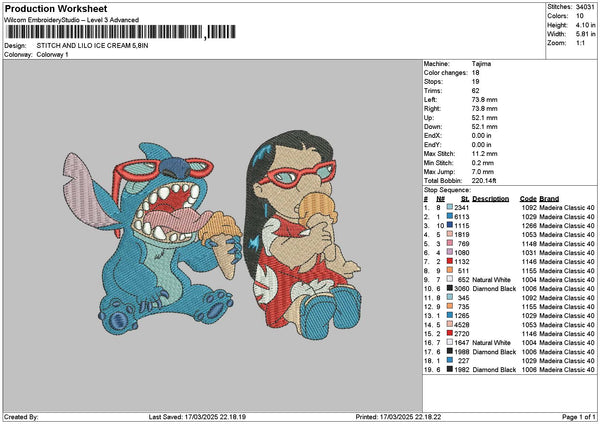Viewport: 600px width, 424px height.
Task: Select the lilac 1080-stitch swatch in row 6
Action: pos(450,253)
